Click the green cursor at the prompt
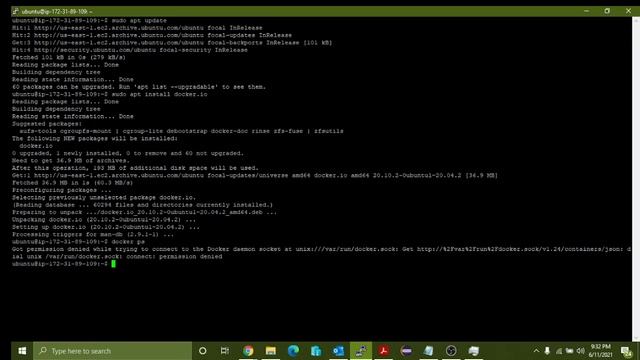Screen dimensions: 640x360 click(113, 264)
